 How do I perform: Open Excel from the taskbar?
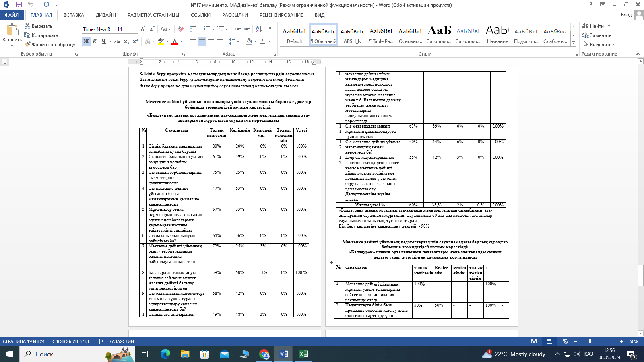[x=303, y=354]
